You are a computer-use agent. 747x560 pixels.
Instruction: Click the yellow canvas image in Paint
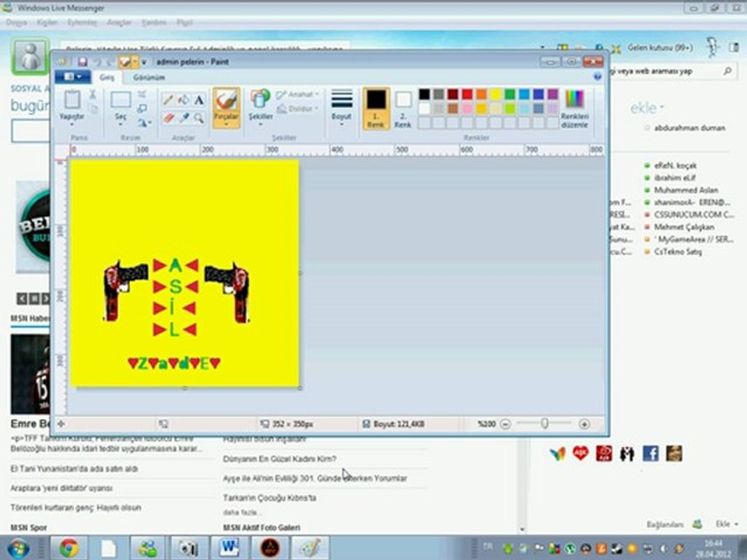coord(185,273)
